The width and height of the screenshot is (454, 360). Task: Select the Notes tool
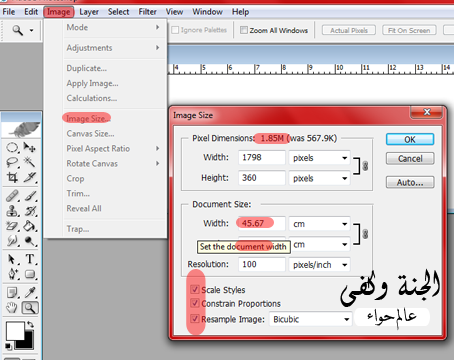[12, 293]
